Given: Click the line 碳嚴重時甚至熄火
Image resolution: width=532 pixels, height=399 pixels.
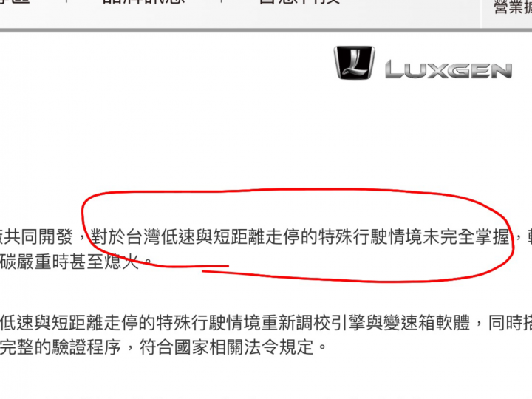Looking at the screenshot, I should [69, 262].
